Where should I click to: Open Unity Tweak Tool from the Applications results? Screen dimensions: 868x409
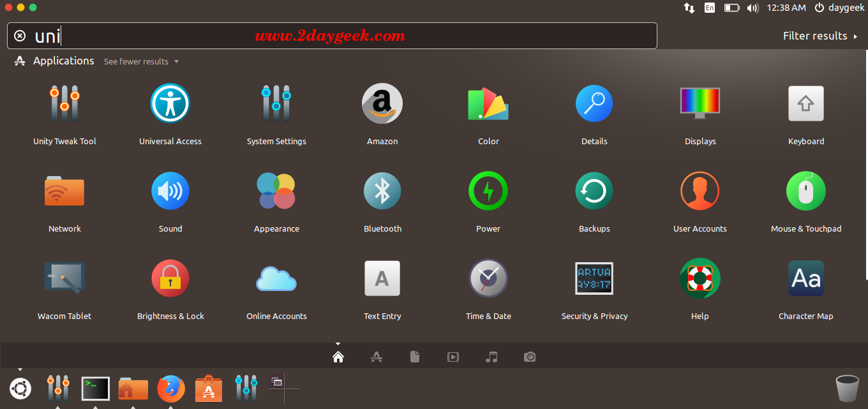pyautogui.click(x=64, y=103)
